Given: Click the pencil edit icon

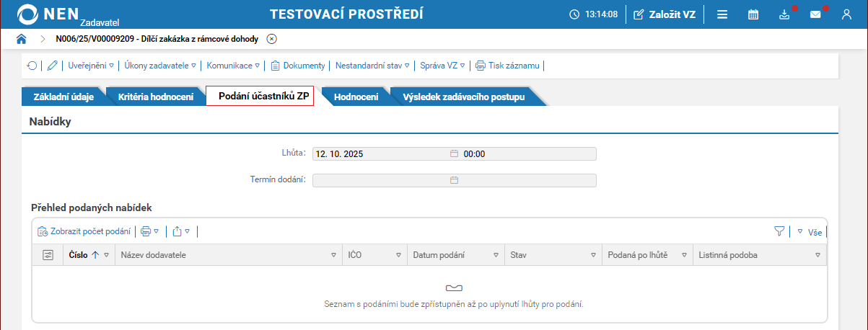Looking at the screenshot, I should (x=52, y=66).
